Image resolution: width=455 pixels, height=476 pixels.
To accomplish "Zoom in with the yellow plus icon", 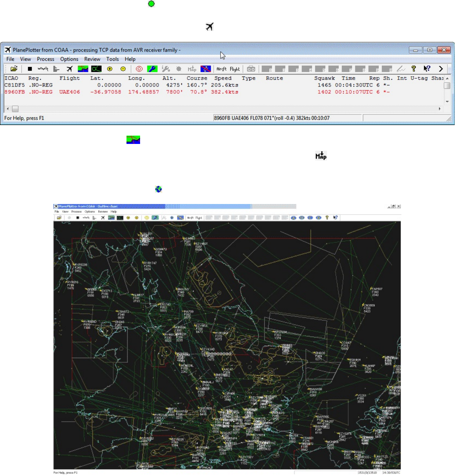I will (110, 69).
